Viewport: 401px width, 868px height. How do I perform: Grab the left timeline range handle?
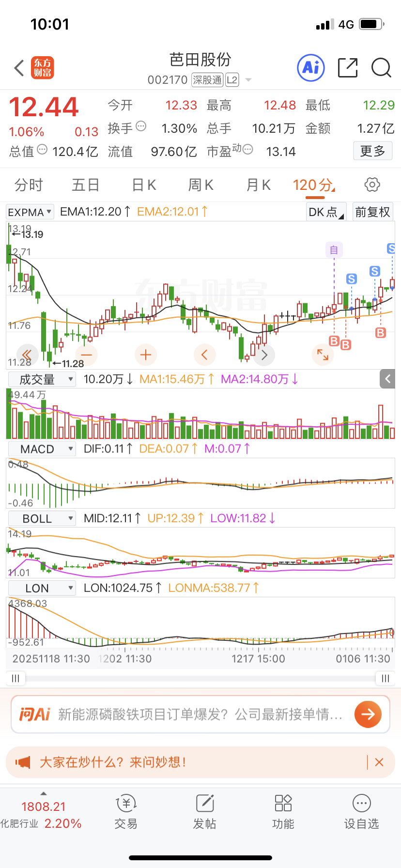(15, 678)
